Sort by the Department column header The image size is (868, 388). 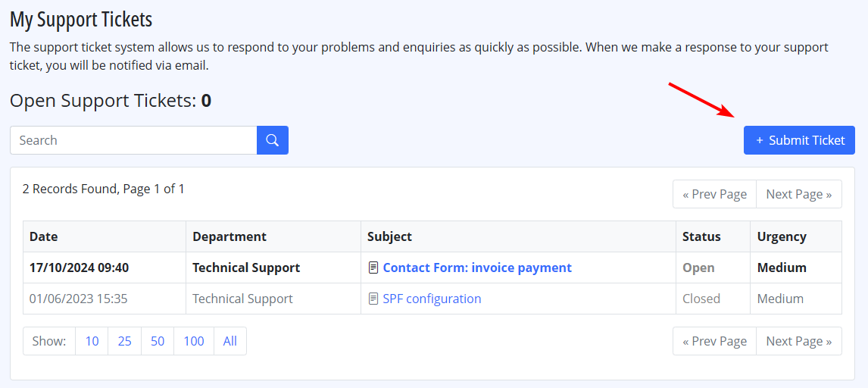229,237
